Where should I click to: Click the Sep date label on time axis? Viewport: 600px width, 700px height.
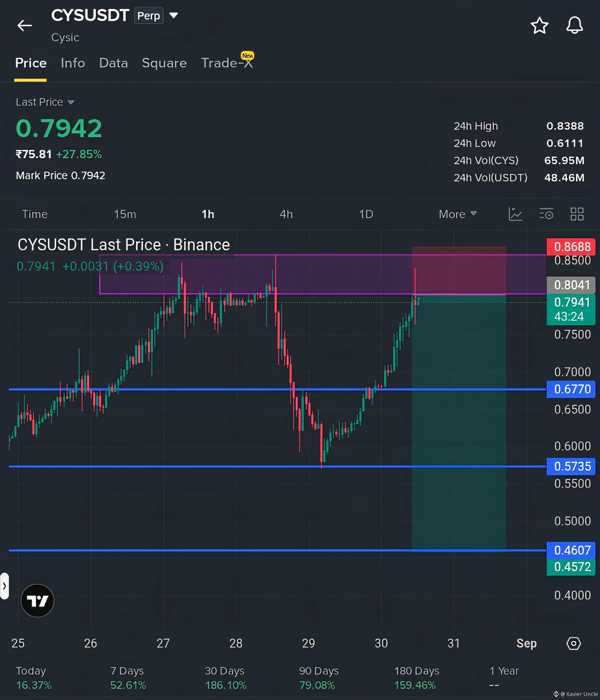pyautogui.click(x=526, y=643)
